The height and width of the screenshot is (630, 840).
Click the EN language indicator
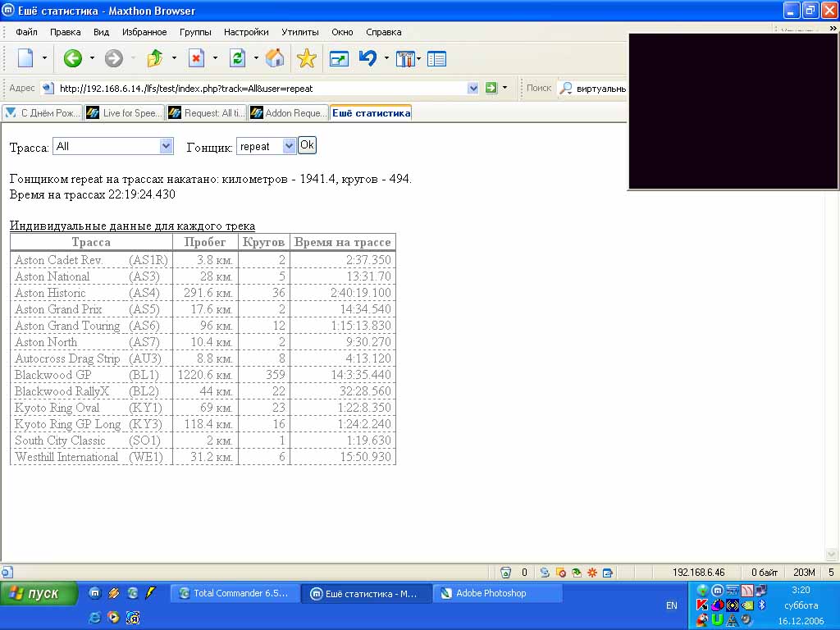672,605
